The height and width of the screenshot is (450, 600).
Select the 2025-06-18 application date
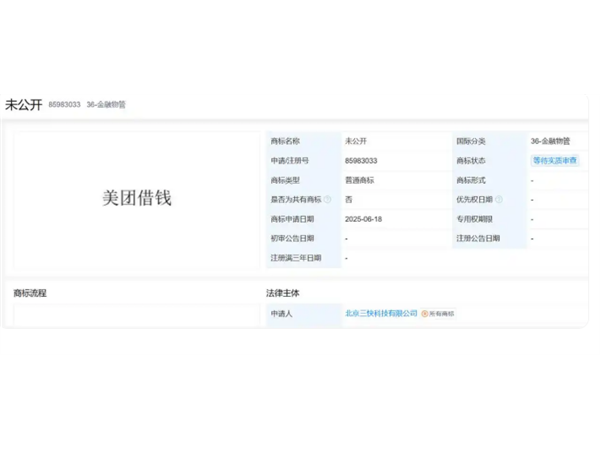pyautogui.click(x=363, y=219)
